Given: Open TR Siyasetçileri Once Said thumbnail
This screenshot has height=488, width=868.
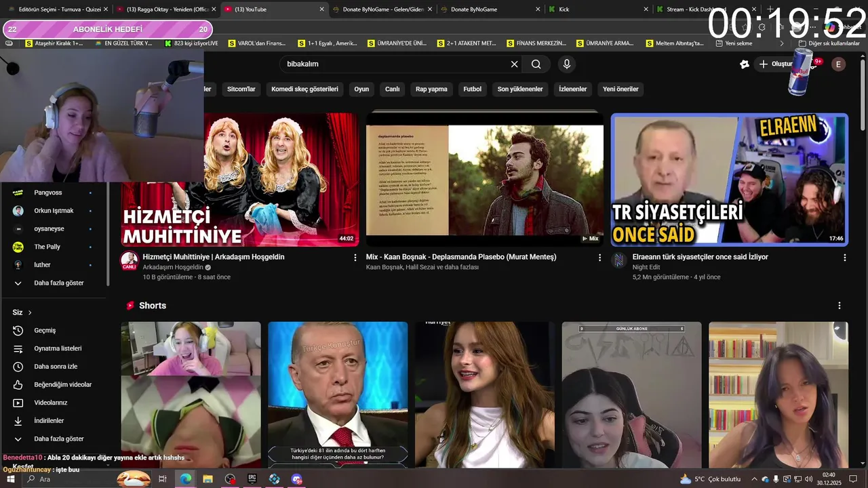Looking at the screenshot, I should [730, 180].
